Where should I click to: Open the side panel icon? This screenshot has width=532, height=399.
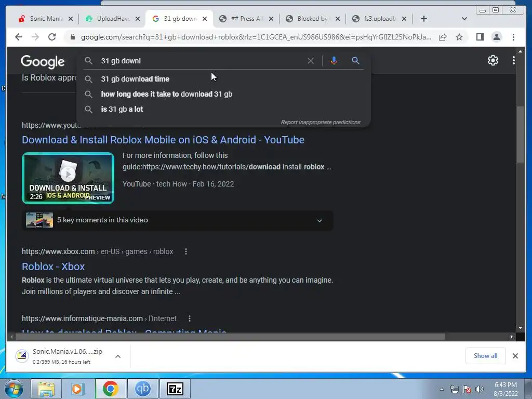coord(480,37)
